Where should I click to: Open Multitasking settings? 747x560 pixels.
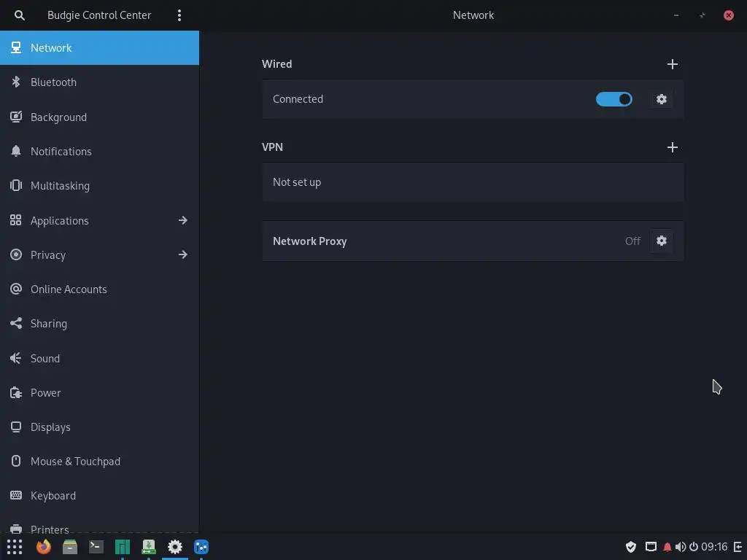click(x=99, y=186)
